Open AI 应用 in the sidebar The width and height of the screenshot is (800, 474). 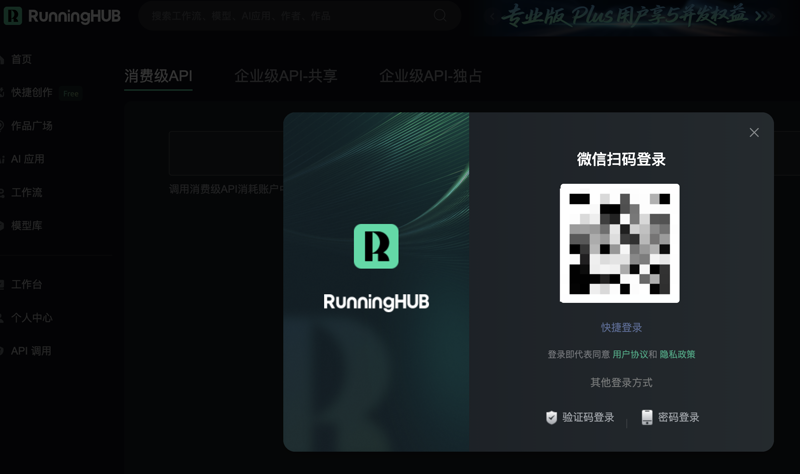27,159
